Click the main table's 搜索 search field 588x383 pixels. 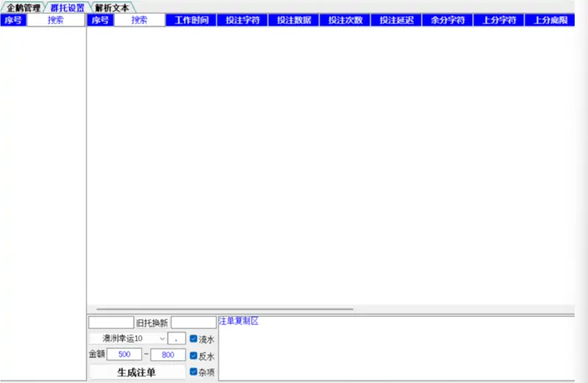(140, 21)
